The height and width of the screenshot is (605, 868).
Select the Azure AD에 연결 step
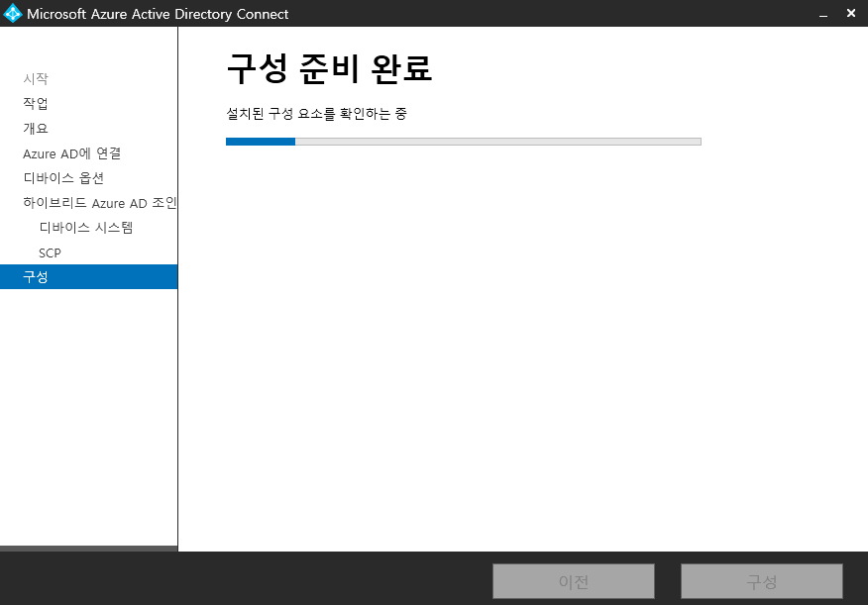72,153
